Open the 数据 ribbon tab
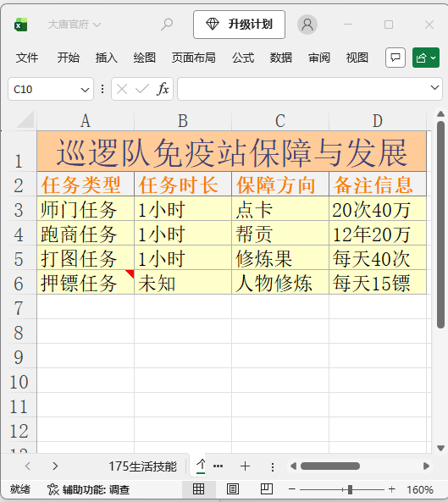This screenshot has width=448, height=502. (281, 58)
